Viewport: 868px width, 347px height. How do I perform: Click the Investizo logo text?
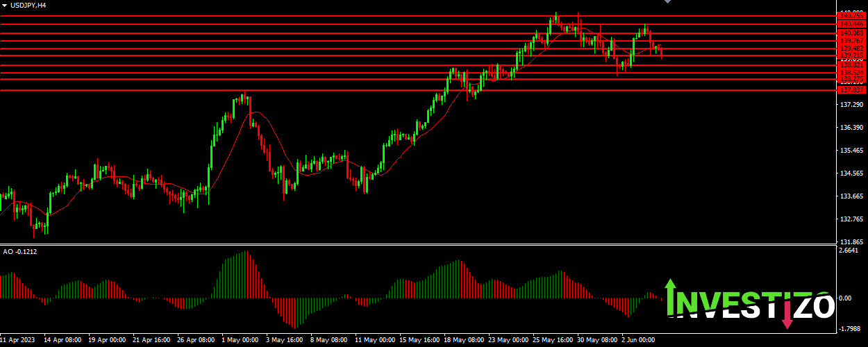coord(750,305)
